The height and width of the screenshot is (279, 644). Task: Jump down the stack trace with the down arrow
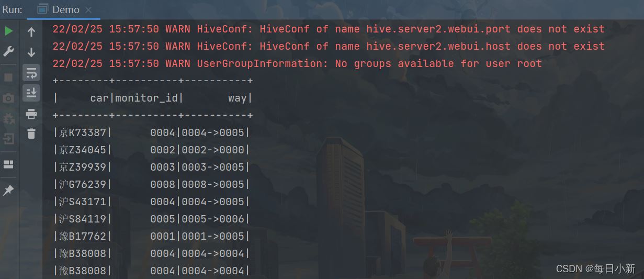pos(31,52)
